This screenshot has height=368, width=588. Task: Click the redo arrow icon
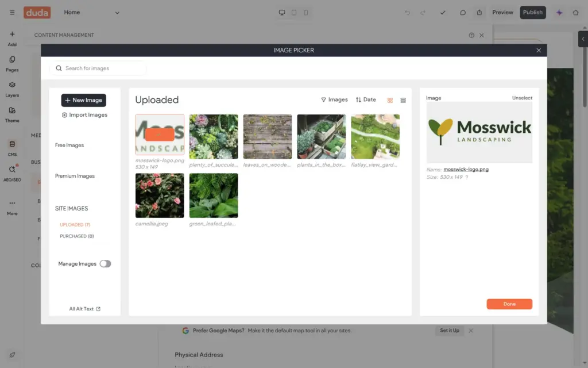[423, 13]
